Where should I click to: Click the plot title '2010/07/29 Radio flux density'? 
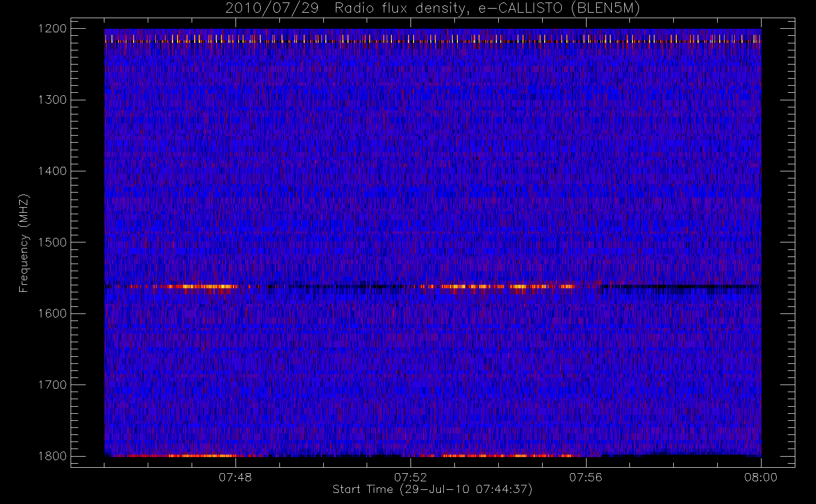tap(433, 8)
